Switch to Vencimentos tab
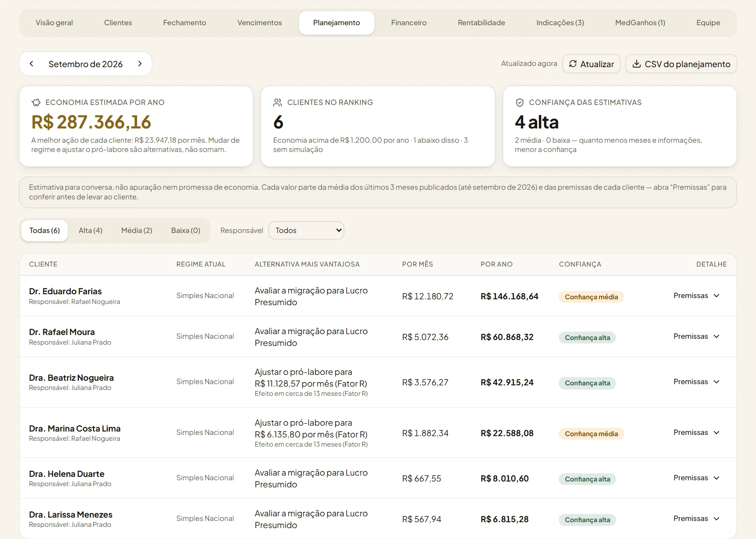756x539 pixels. point(260,23)
